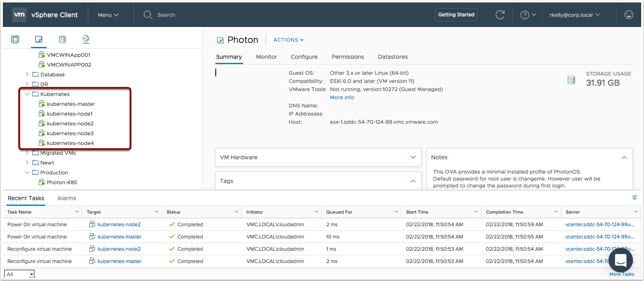Click the More info link
The width and height of the screenshot is (644, 281).
pyautogui.click(x=342, y=98)
